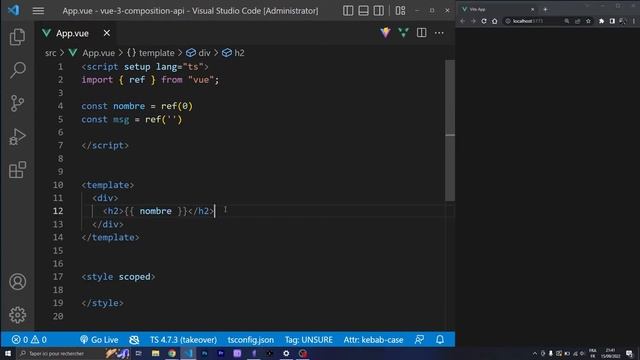Viewport: 640px width, 360px height.
Task: Open the Run and Debug view
Action: pyautogui.click(x=17, y=136)
